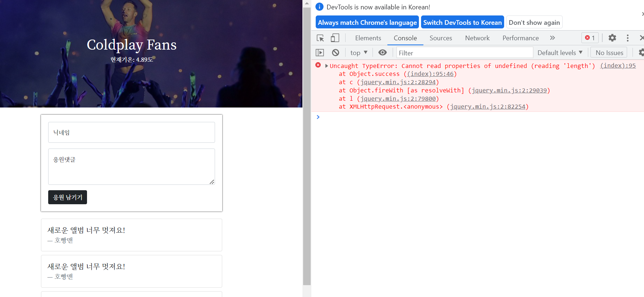Viewport: 644px width, 297px height.
Task: Show the console sidebar icon
Action: point(320,53)
